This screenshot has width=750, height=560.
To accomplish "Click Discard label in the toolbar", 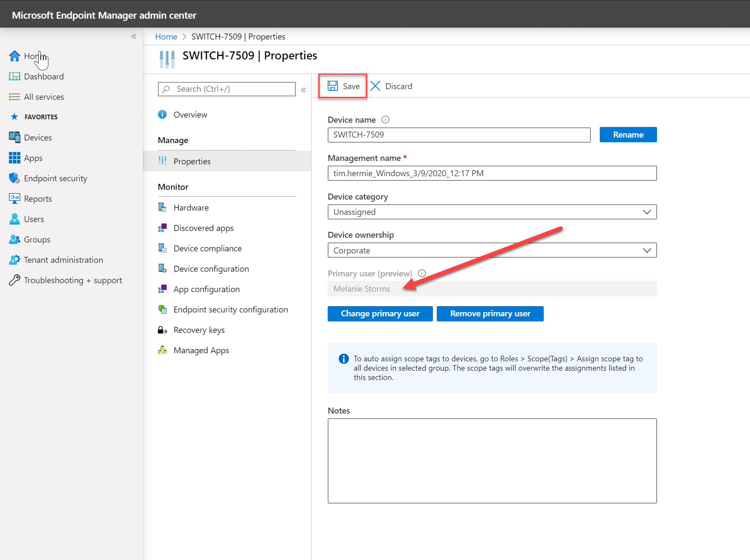I will (399, 86).
